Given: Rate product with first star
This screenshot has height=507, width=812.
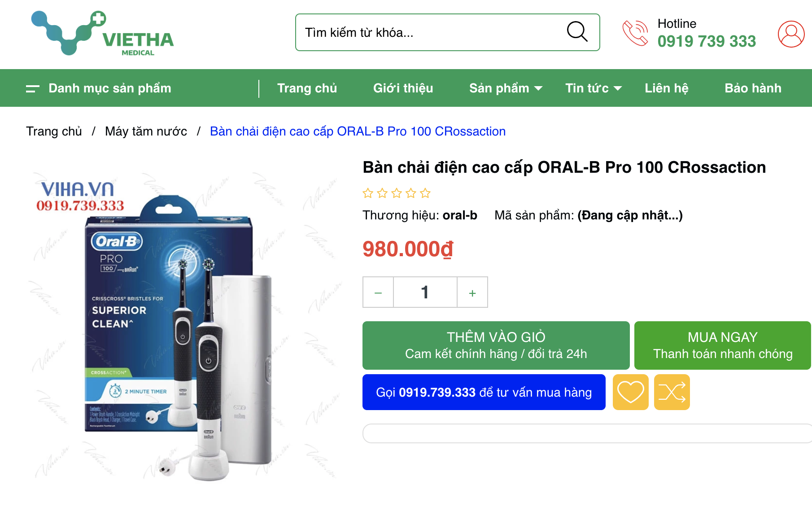Looking at the screenshot, I should (x=368, y=193).
